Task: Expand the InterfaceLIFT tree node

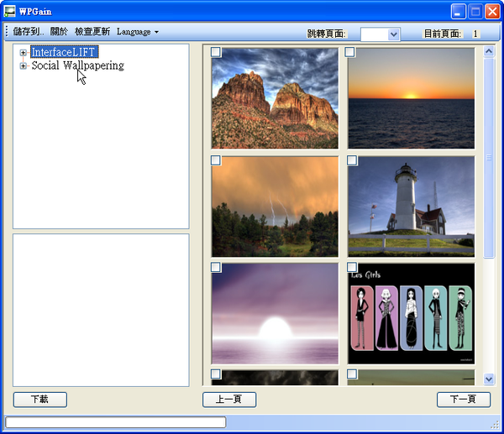Action: click(23, 52)
